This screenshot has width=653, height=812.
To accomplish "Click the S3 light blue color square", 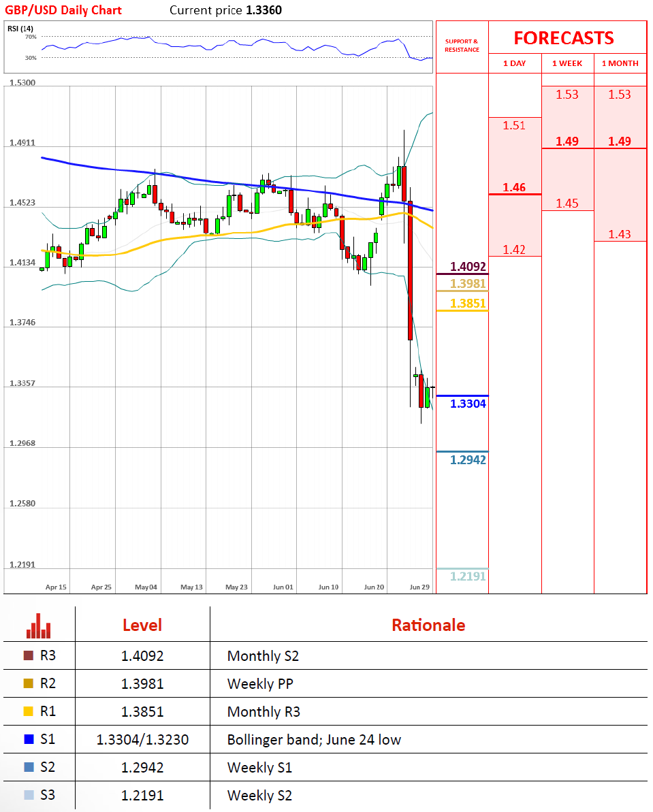I will (28, 795).
